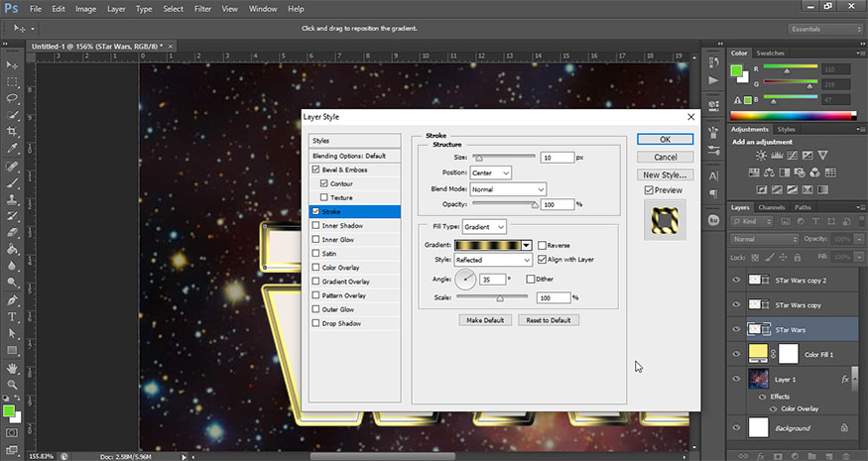Check the Reverse gradient checkbox
Screen dimensions: 868x461
[x=542, y=245]
